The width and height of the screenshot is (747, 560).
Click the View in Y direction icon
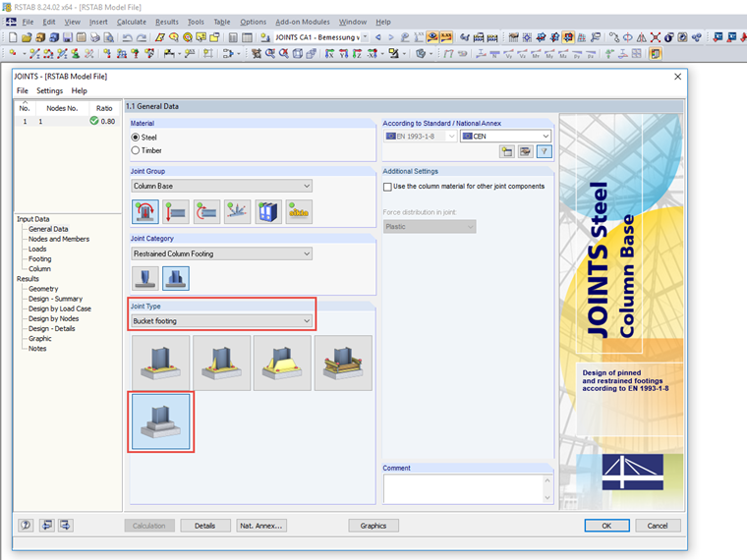(x=343, y=54)
